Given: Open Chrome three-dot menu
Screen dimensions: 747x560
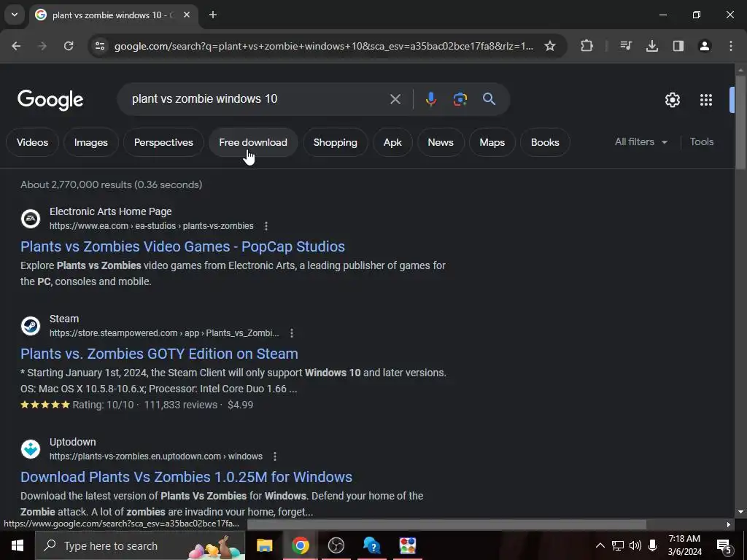Looking at the screenshot, I should tap(731, 46).
